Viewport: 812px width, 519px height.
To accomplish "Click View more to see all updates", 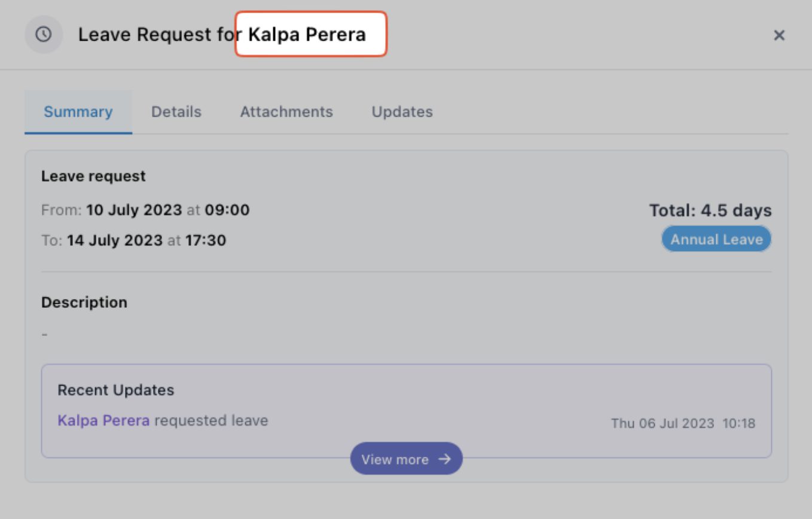I will click(x=406, y=459).
